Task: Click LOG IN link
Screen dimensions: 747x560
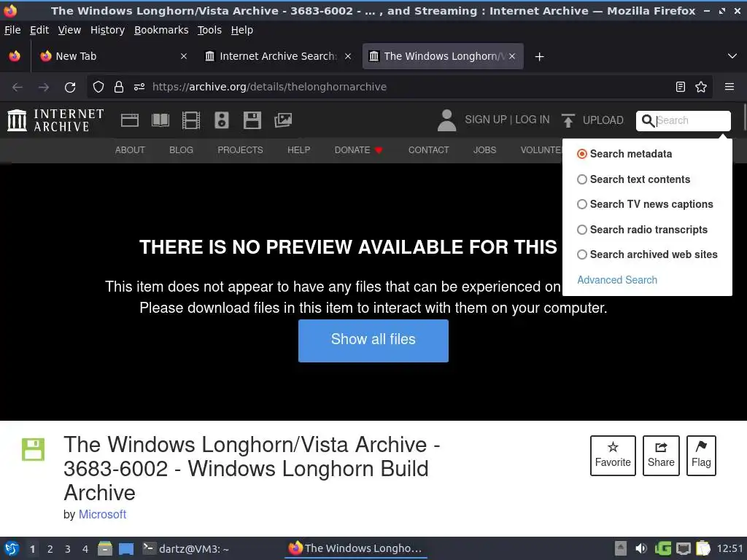Action: 532,120
